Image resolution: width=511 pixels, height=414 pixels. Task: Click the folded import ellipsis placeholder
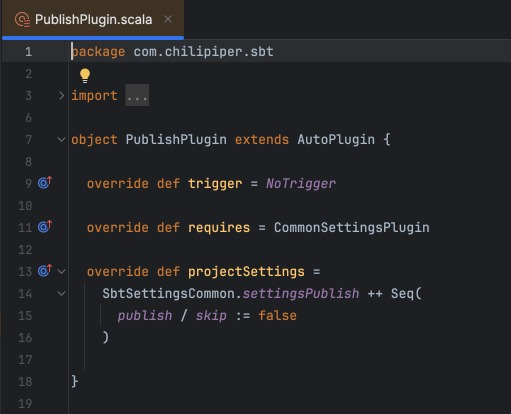pos(137,96)
